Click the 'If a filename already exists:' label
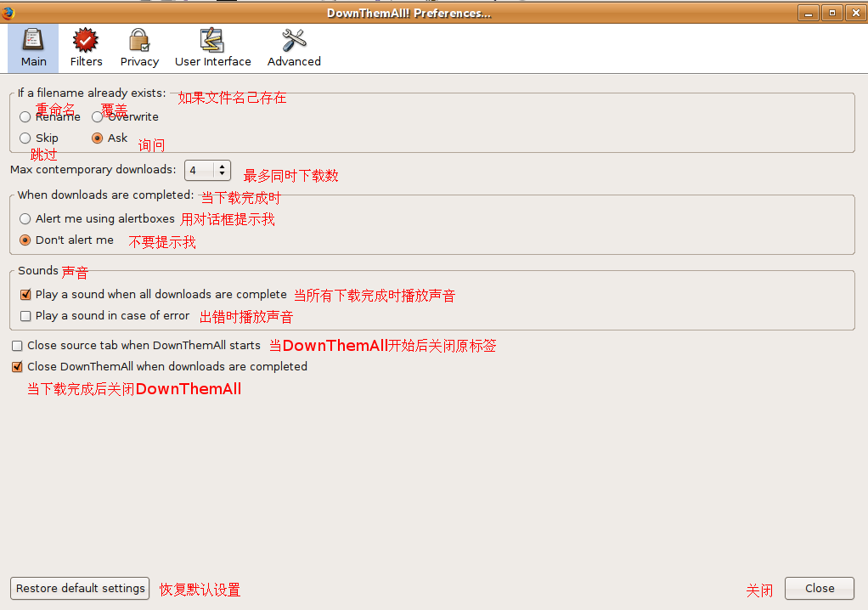The height and width of the screenshot is (610, 868). (92, 93)
